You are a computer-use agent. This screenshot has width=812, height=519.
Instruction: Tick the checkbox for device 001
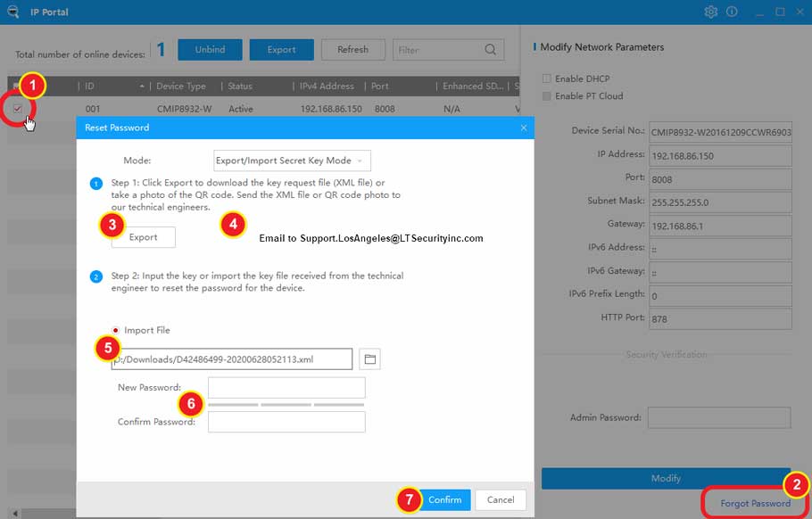[18, 109]
